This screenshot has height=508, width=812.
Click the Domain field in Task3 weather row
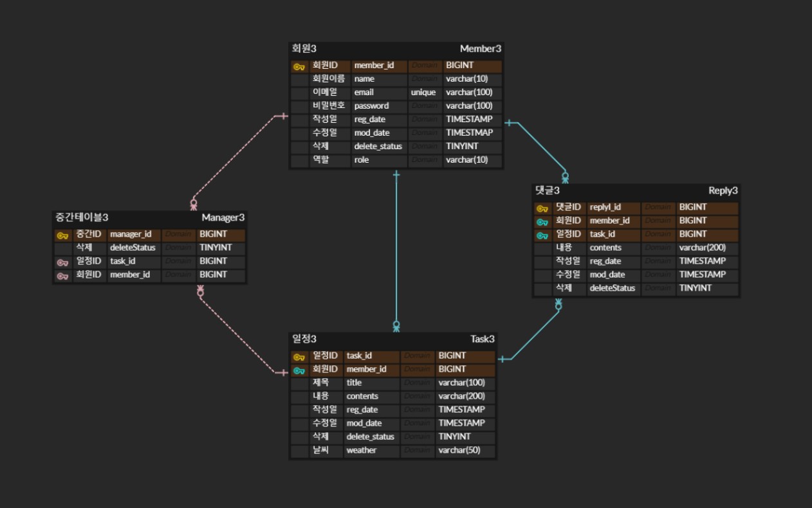point(418,451)
